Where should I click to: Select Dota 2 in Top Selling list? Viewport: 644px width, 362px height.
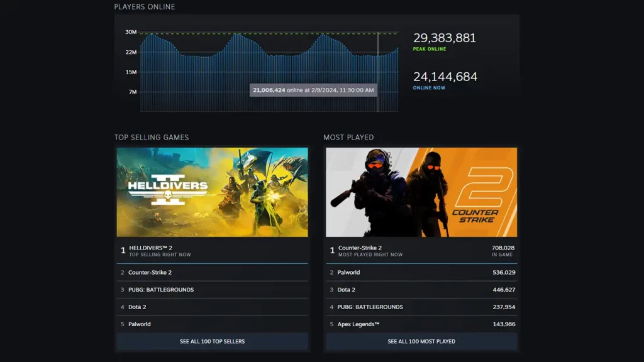tap(212, 307)
